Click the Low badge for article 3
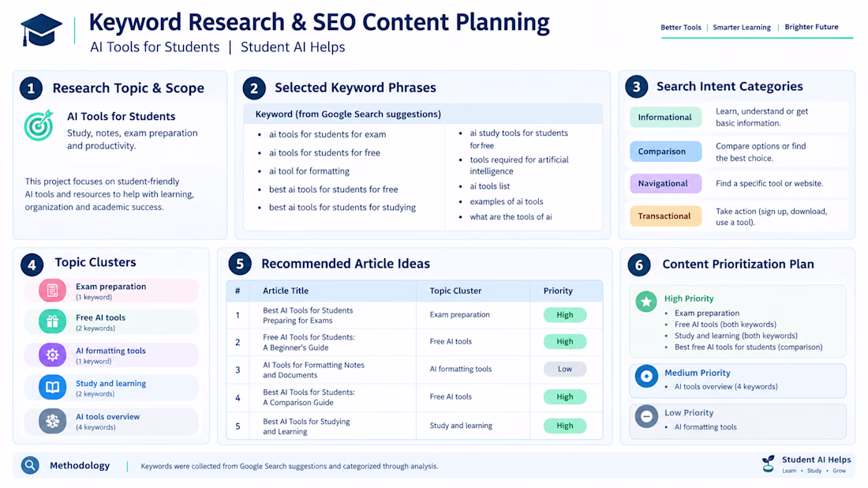The height and width of the screenshot is (488, 868). (565, 369)
